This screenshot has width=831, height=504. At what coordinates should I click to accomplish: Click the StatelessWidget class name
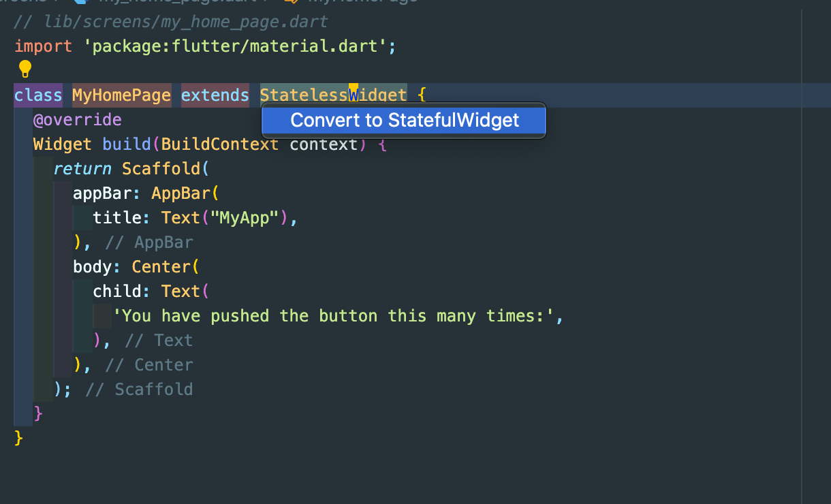tap(333, 95)
